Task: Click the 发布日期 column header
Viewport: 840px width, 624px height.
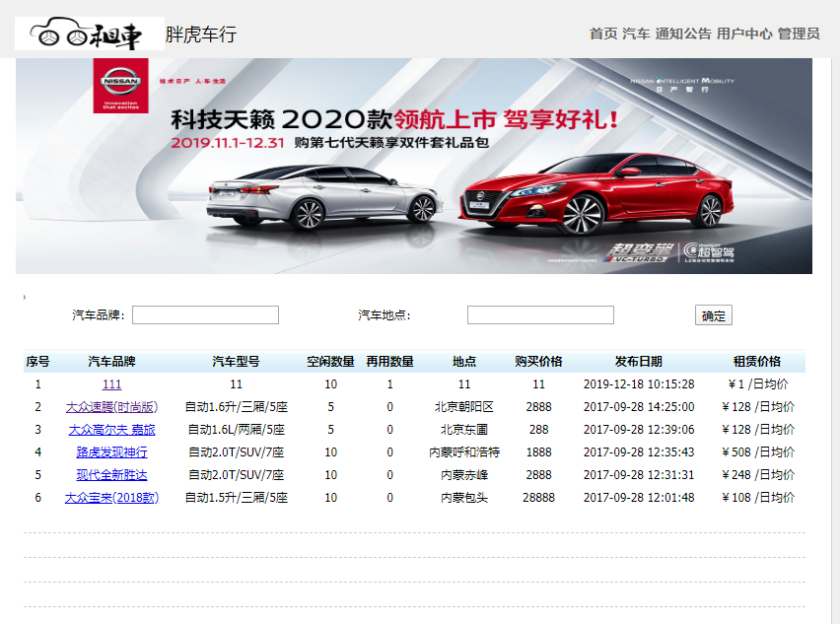Action: (639, 362)
